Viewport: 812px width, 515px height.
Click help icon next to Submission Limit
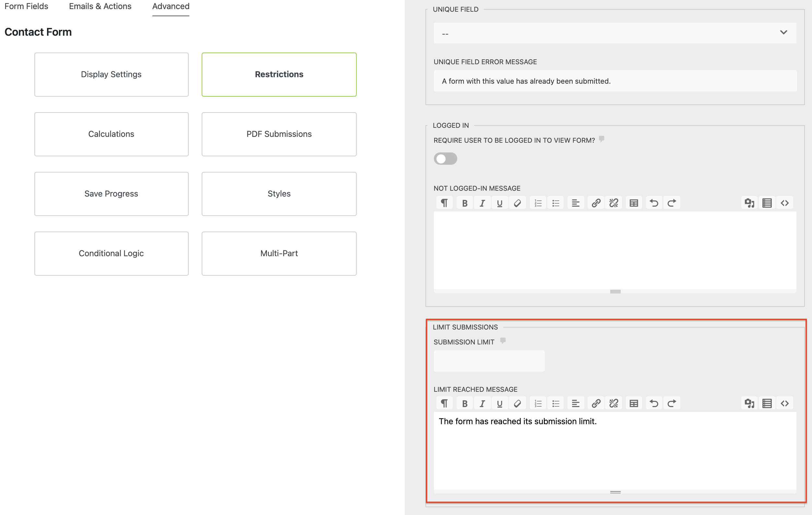coord(502,341)
